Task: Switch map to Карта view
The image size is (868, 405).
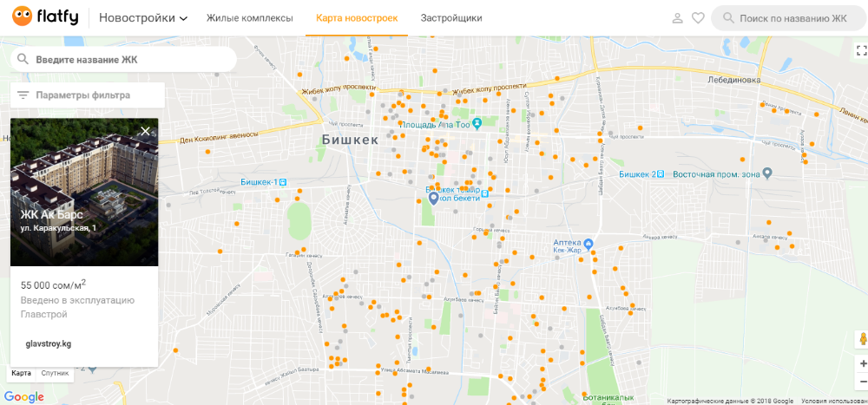Action: tap(22, 373)
